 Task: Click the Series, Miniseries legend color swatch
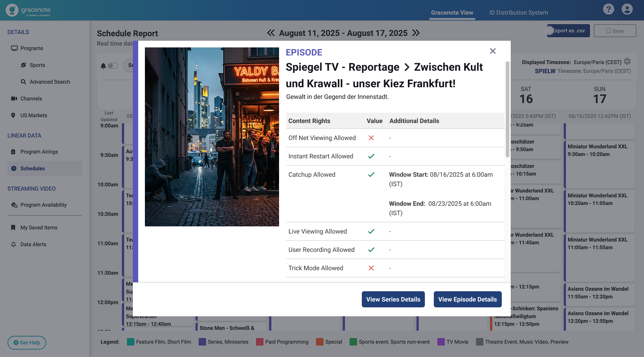(x=202, y=342)
